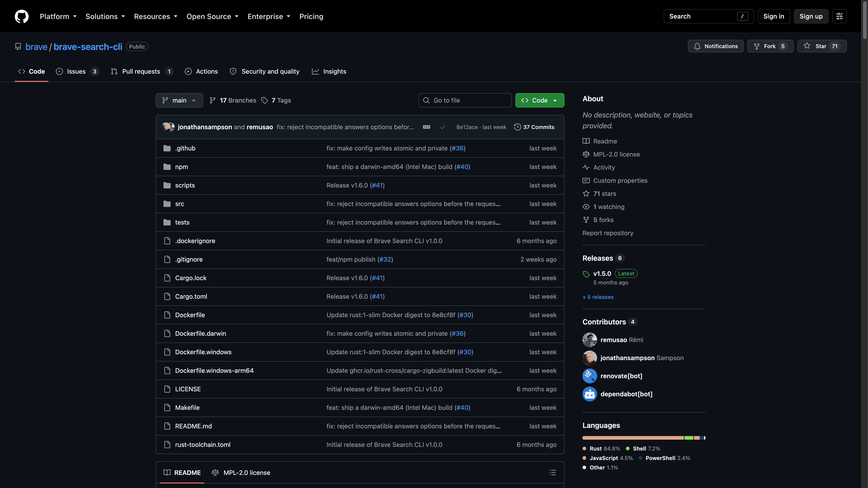Open renovate[bot] contributor avatar

(x=590, y=376)
